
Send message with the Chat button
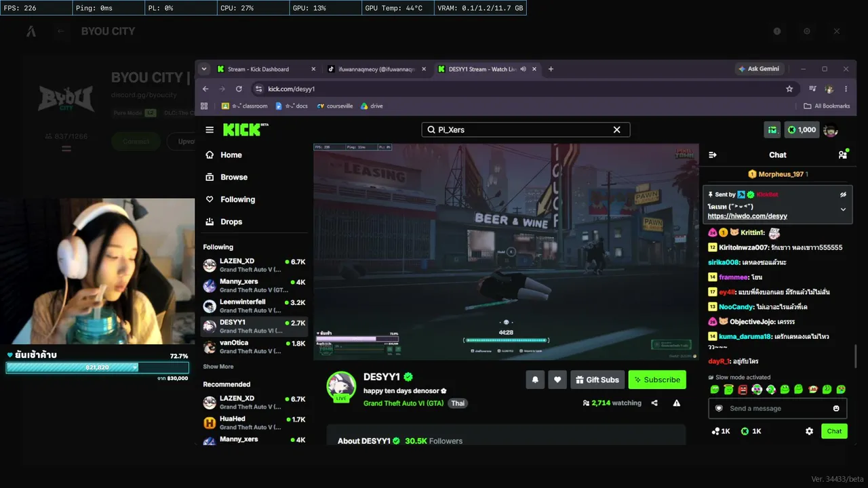click(x=834, y=431)
